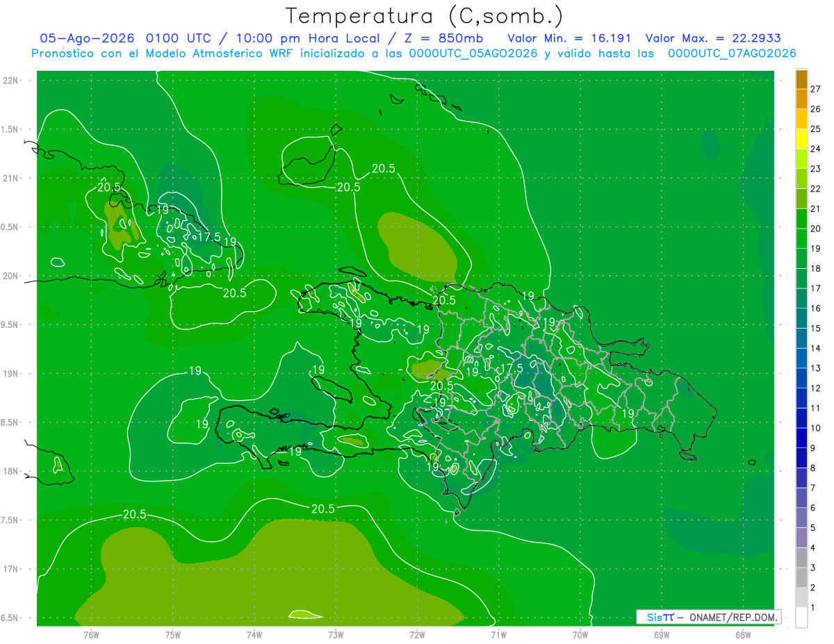Click the SisTT ONAMET/REP.DOM. logo box
Image resolution: width=834 pixels, height=644 pixels.
[708, 617]
